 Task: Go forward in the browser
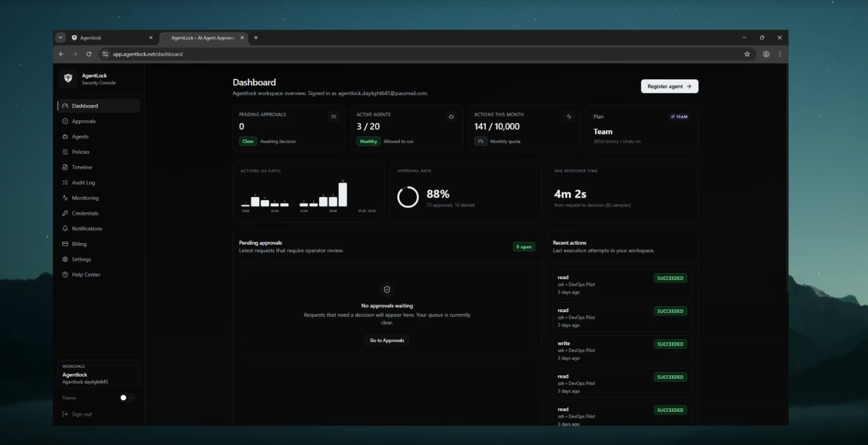point(75,54)
